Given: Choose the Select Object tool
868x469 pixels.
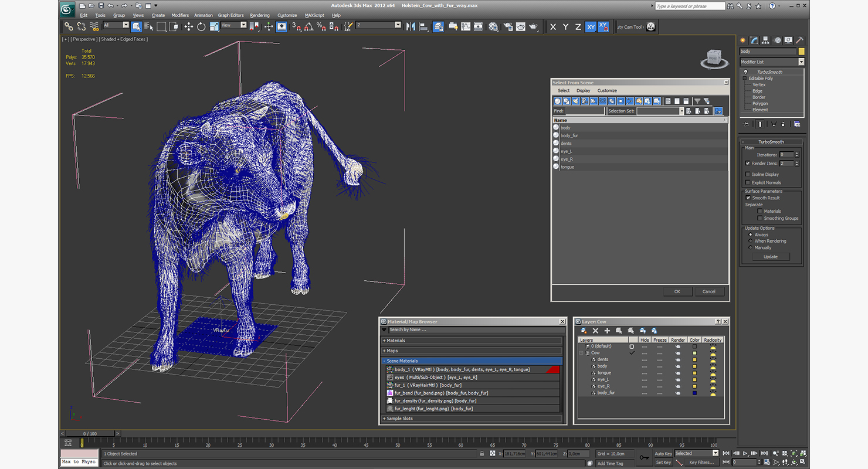Looking at the screenshot, I should click(x=136, y=26).
